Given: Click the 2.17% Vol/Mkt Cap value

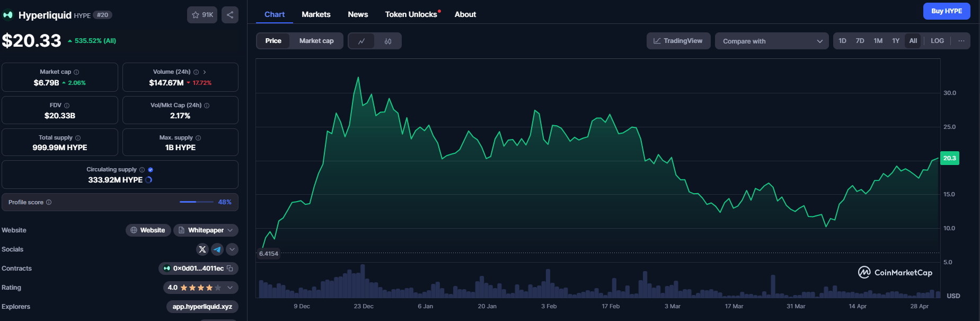Looking at the screenshot, I should coord(180,116).
